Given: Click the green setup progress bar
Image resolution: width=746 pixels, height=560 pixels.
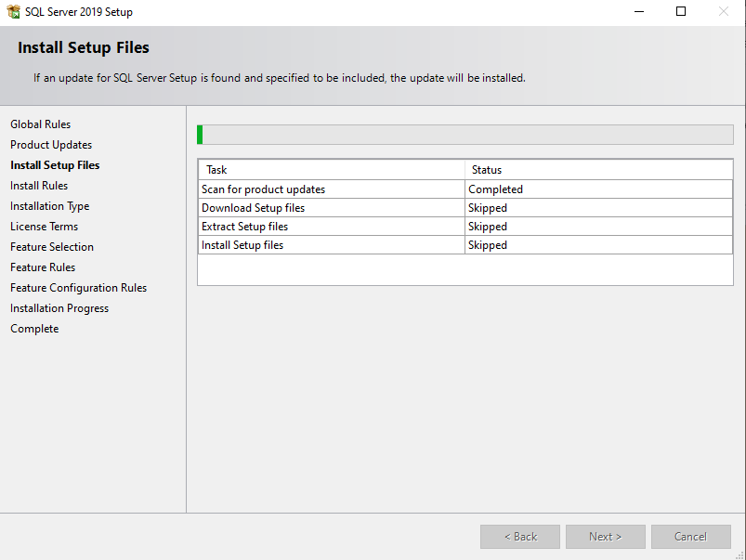Looking at the screenshot, I should [x=465, y=135].
